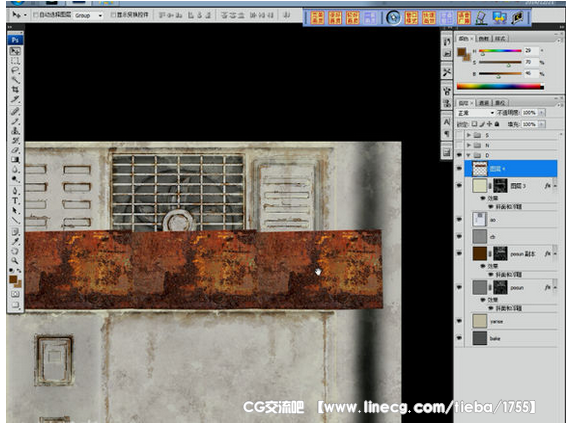
Task: Select the Move tool in the toolbox
Action: click(x=15, y=51)
